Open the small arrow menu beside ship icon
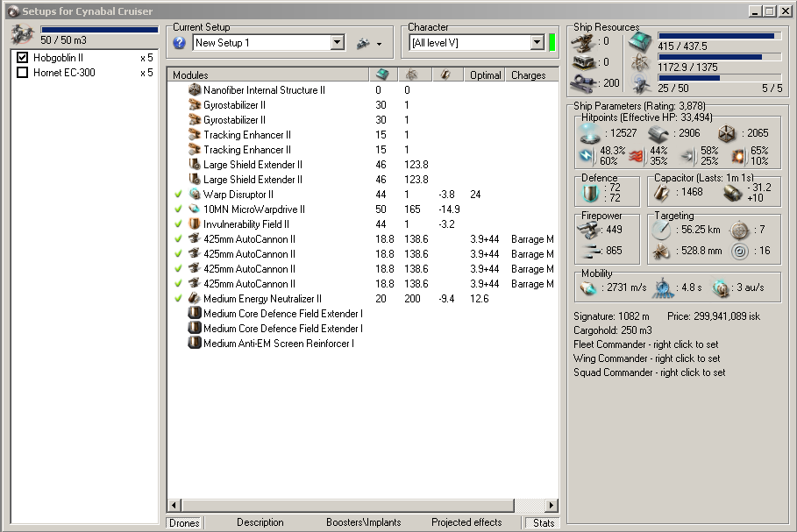 coord(379,44)
